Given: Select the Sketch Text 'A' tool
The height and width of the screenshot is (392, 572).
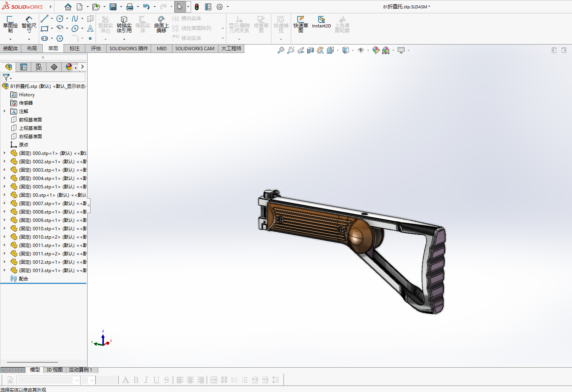Looking at the screenshot, I should 90,28.
